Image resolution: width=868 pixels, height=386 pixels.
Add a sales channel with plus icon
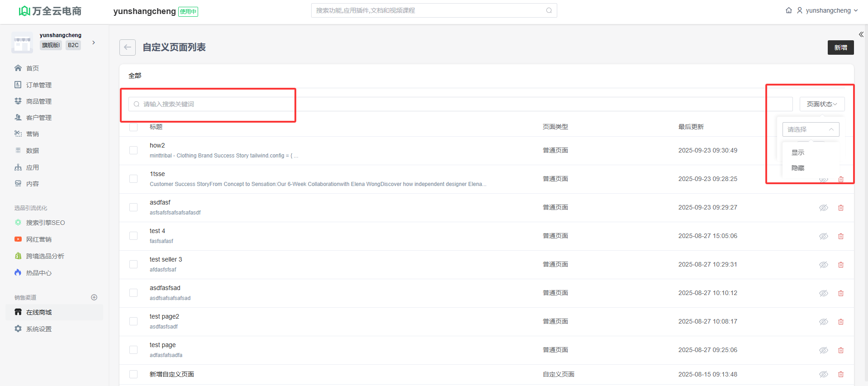click(94, 297)
